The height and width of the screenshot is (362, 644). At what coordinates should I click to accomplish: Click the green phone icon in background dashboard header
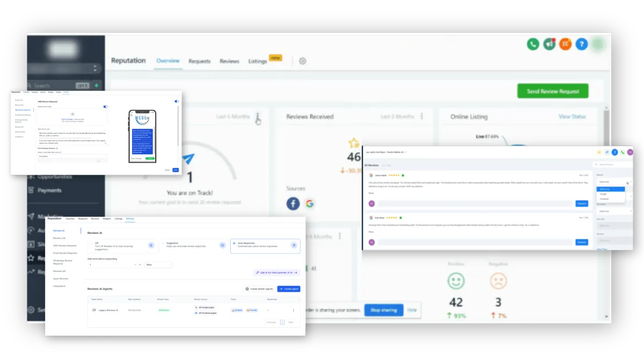pyautogui.click(x=532, y=44)
